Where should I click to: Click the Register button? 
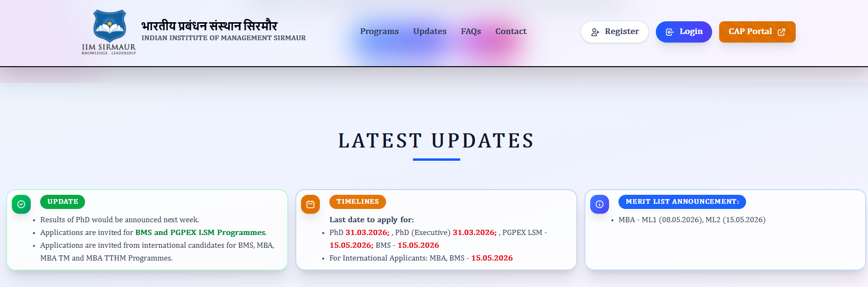tap(614, 32)
